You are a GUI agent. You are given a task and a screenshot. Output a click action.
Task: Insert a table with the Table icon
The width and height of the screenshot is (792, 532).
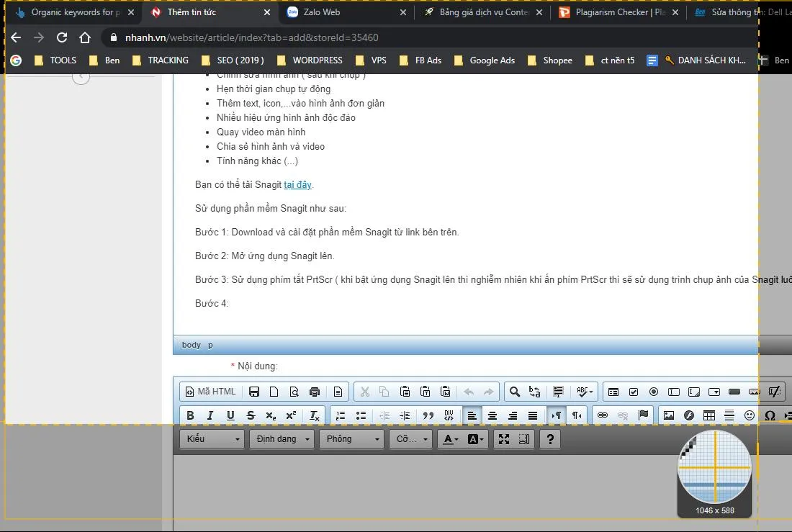[x=710, y=415]
